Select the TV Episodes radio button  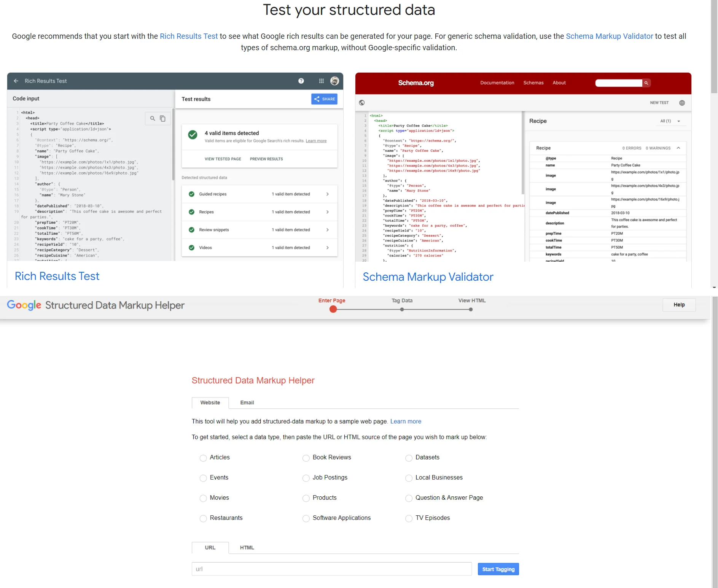coord(409,518)
